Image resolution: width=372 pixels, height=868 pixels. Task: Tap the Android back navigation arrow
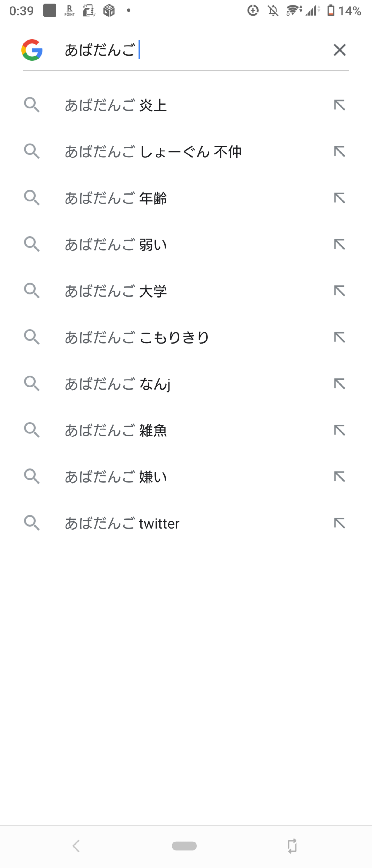pos(76,846)
